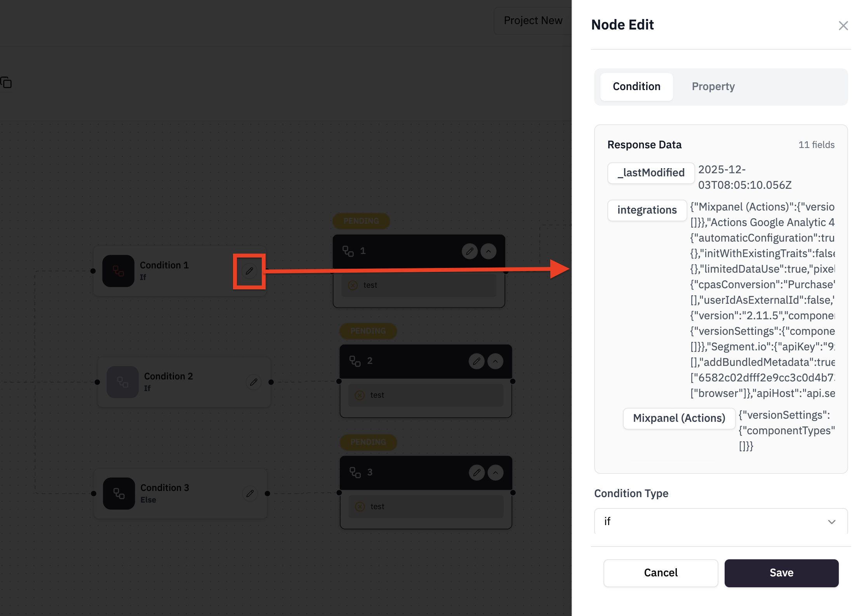
Task: Select the _lastModified field chip
Action: 651,173
